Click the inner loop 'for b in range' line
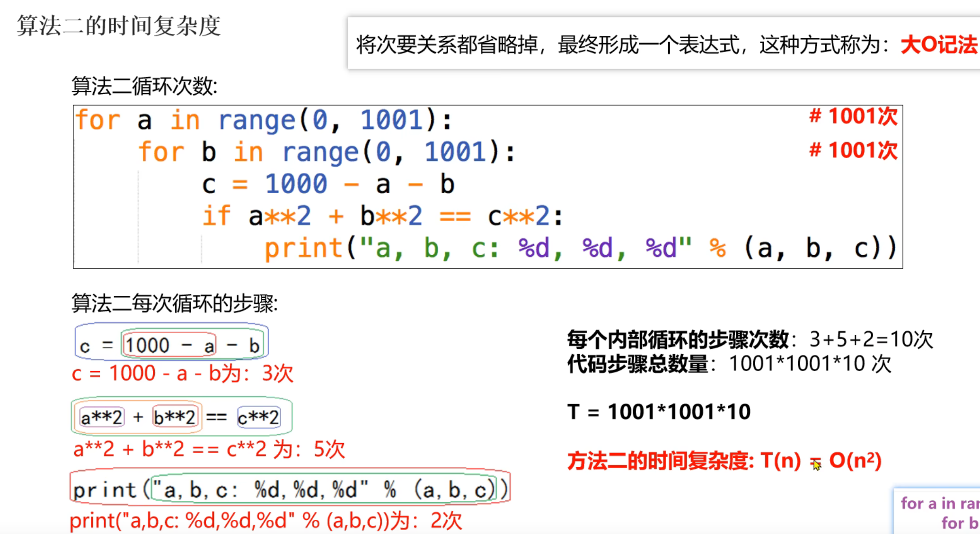The height and width of the screenshot is (534, 980). (327, 152)
